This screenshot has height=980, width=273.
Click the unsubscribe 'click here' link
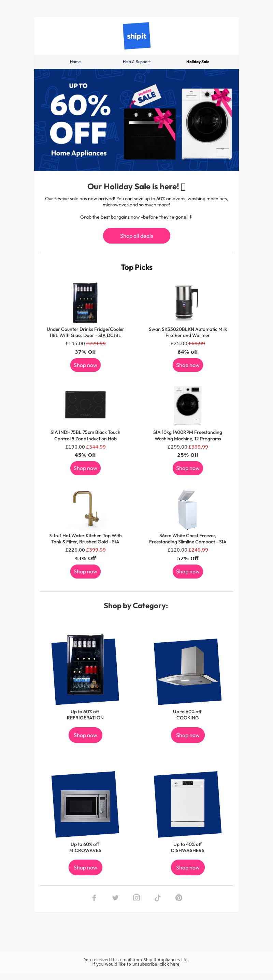click(170, 964)
